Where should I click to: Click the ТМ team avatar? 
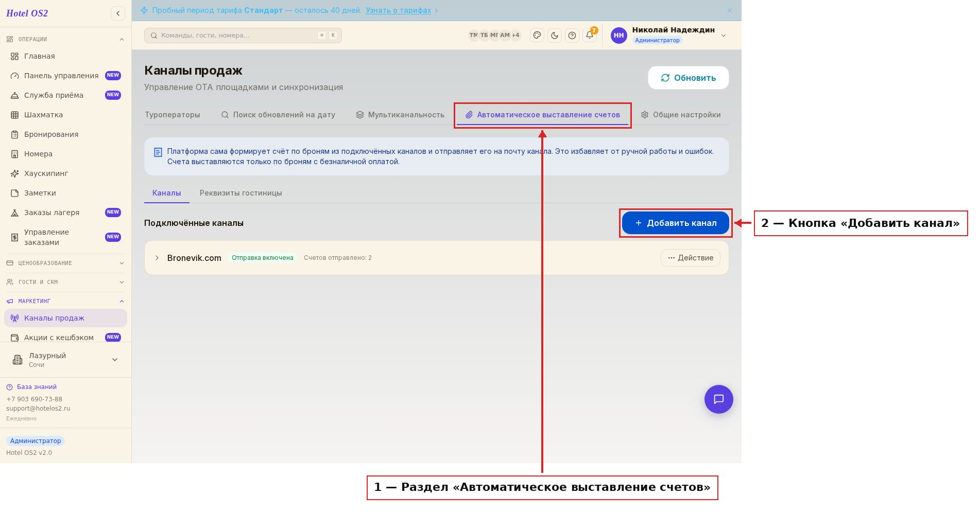[473, 36]
